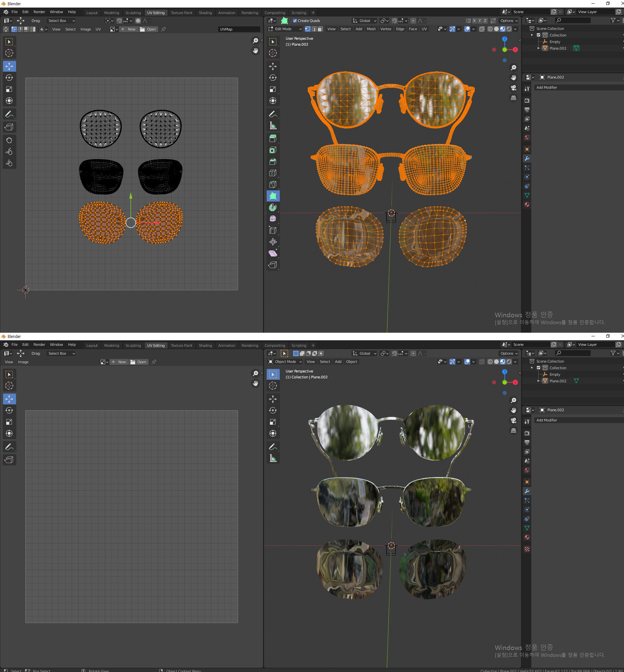
Task: Open Options dropdown in top 3D viewport header
Action: 509,21
